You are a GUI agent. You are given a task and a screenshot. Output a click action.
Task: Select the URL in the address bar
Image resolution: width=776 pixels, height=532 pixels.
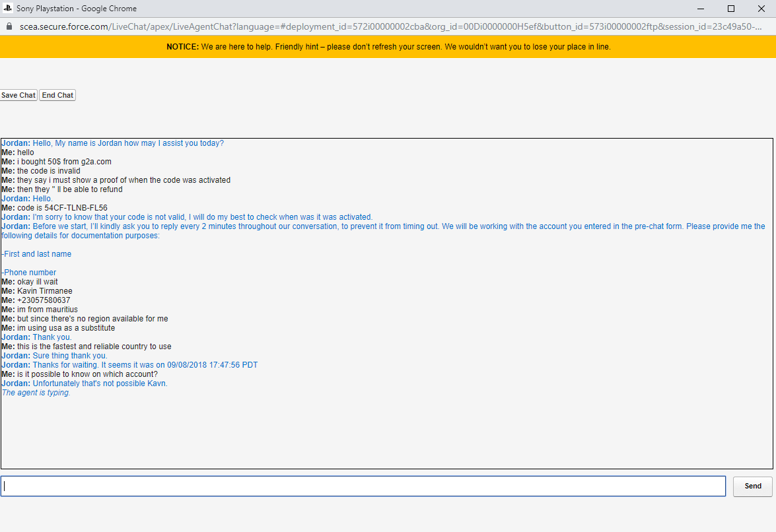(390, 26)
